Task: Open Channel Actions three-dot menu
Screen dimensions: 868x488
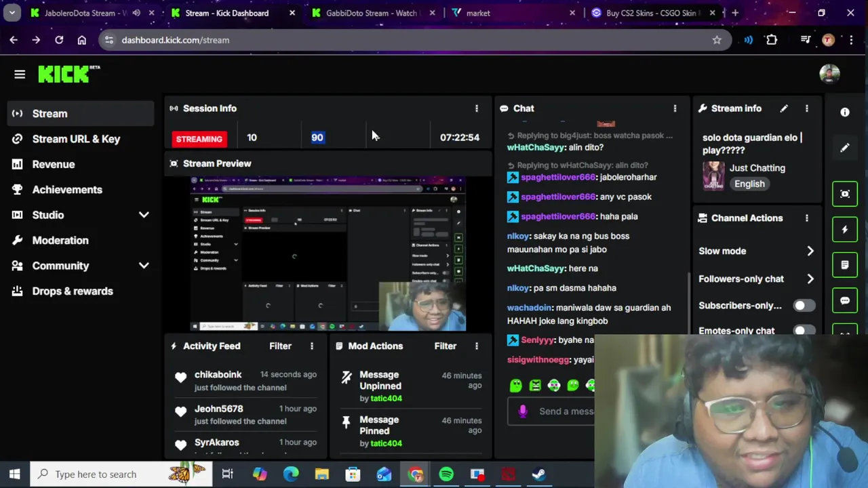Action: [807, 218]
